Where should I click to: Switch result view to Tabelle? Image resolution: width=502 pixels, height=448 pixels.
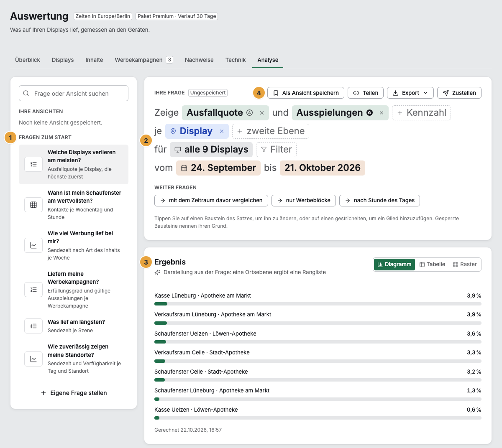pyautogui.click(x=432, y=265)
